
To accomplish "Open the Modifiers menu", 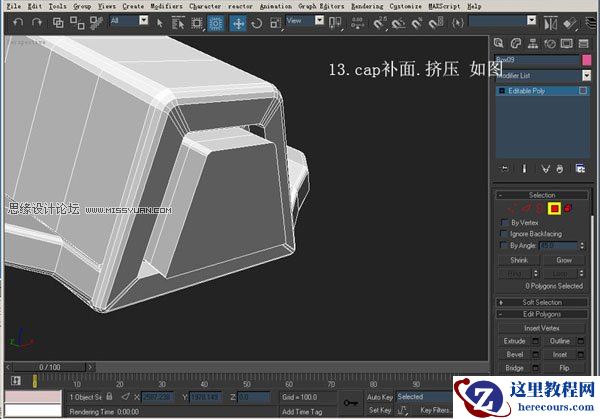I will coord(166,6).
